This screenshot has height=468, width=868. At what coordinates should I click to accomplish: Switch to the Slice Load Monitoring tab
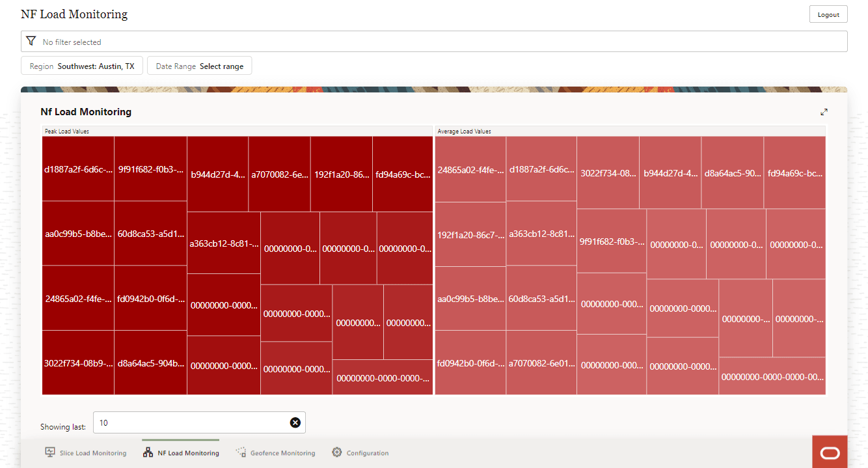click(85, 452)
